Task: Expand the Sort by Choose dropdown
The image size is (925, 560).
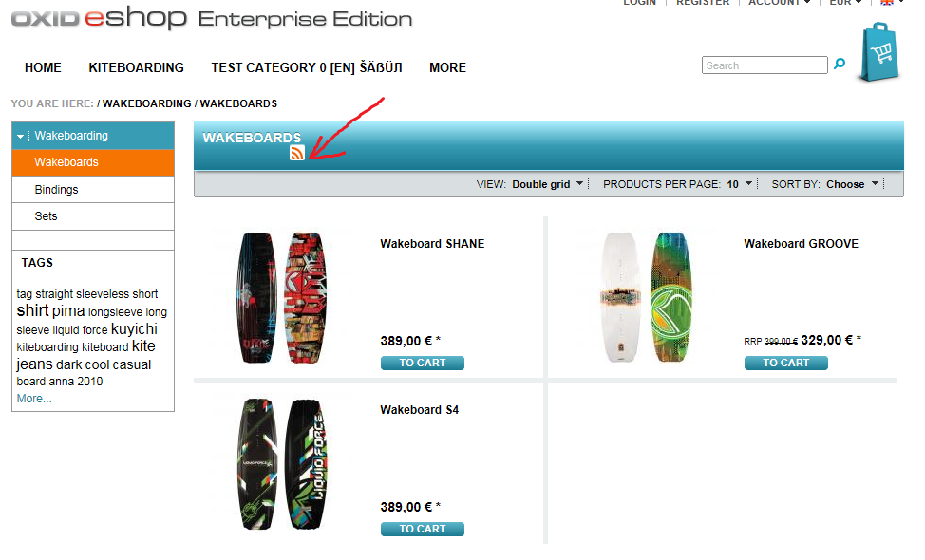Action: click(851, 184)
